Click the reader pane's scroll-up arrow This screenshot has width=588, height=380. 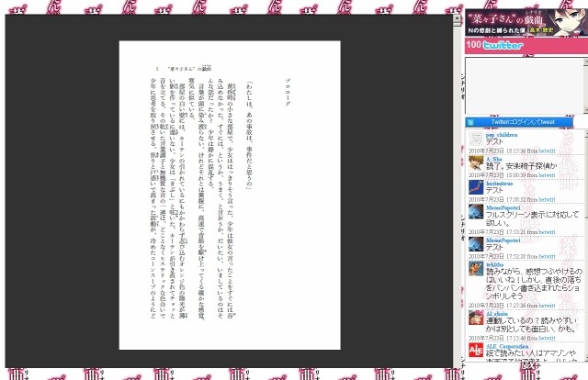[x=457, y=18]
